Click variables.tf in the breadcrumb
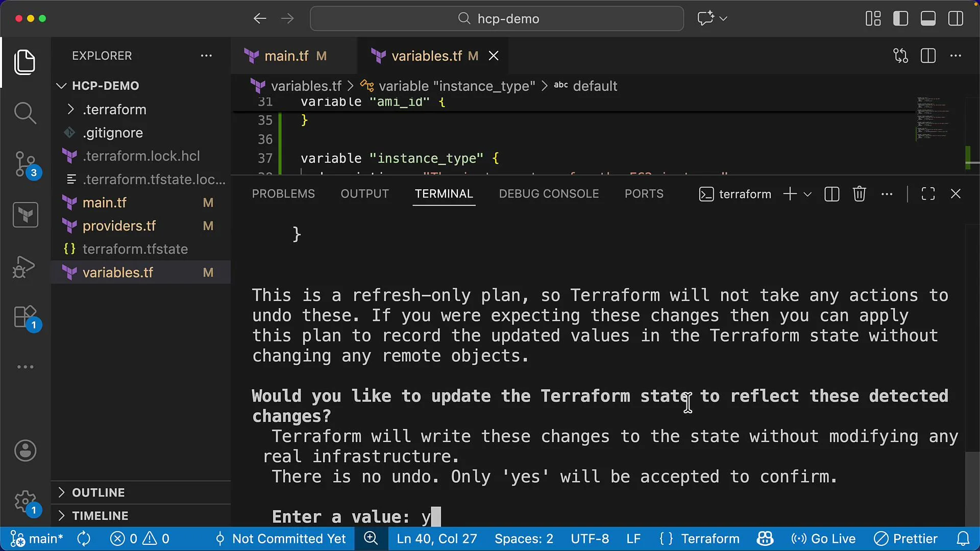 click(306, 86)
